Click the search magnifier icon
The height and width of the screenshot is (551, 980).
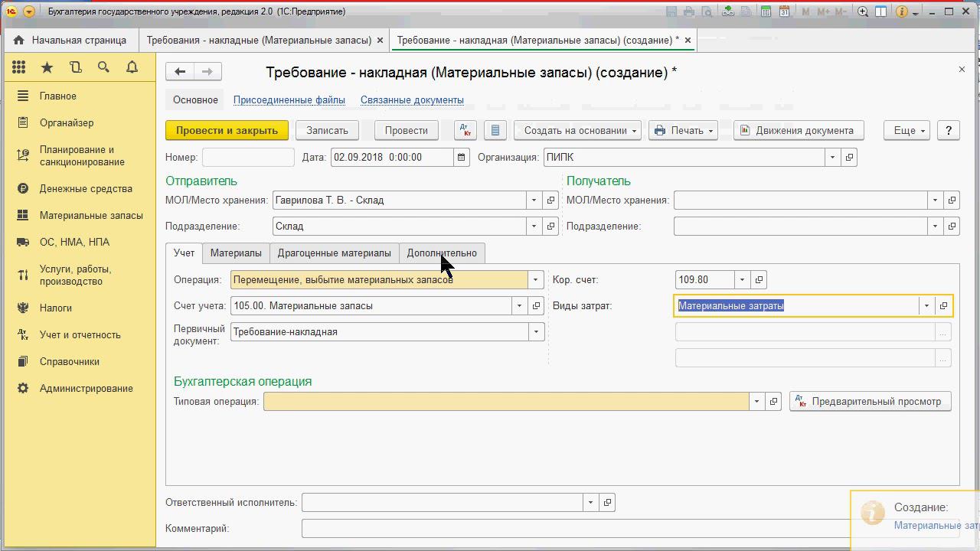pyautogui.click(x=103, y=67)
